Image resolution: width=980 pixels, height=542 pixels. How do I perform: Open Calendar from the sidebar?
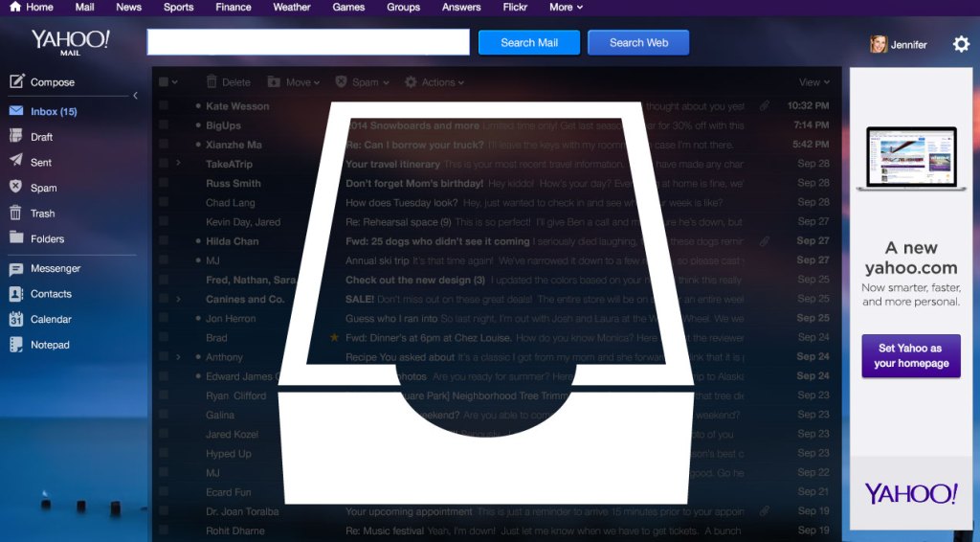[x=40, y=319]
